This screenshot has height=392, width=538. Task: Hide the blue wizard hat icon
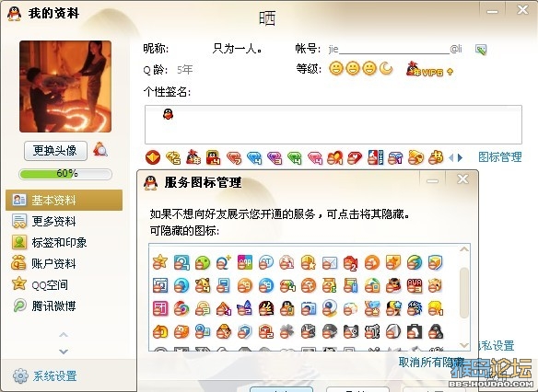click(x=245, y=308)
